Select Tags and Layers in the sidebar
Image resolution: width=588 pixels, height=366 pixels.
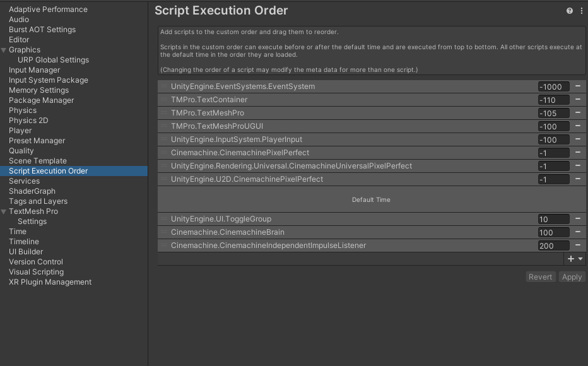tap(38, 201)
